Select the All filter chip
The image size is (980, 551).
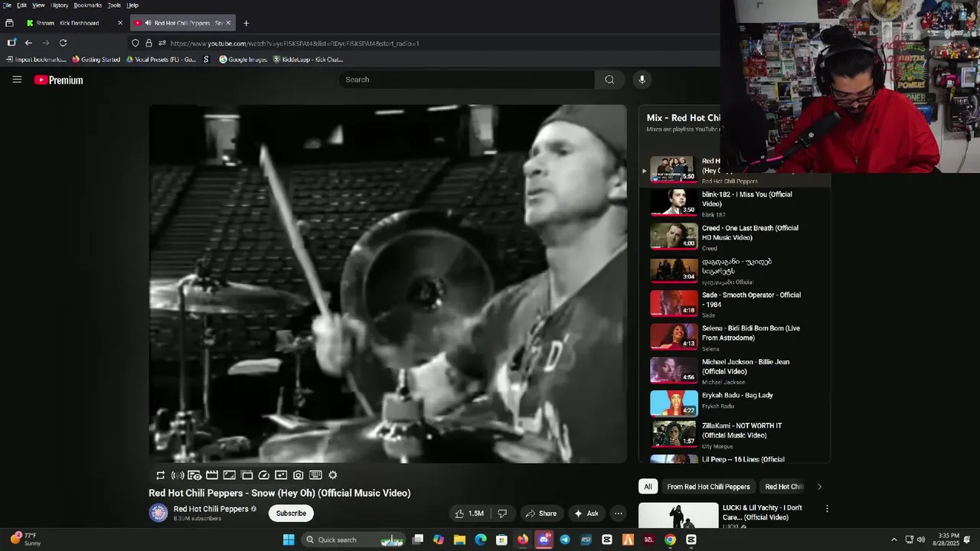648,487
